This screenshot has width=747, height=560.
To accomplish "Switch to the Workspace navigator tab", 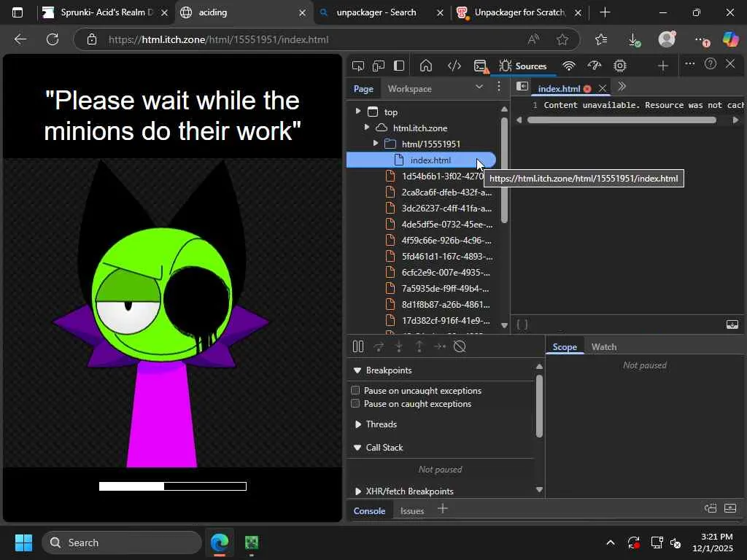I will point(410,88).
